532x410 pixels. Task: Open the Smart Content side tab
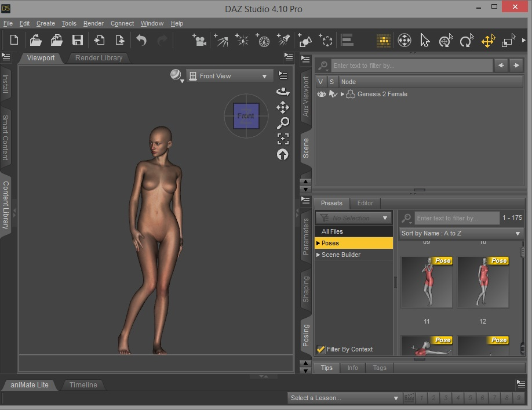tap(5, 137)
